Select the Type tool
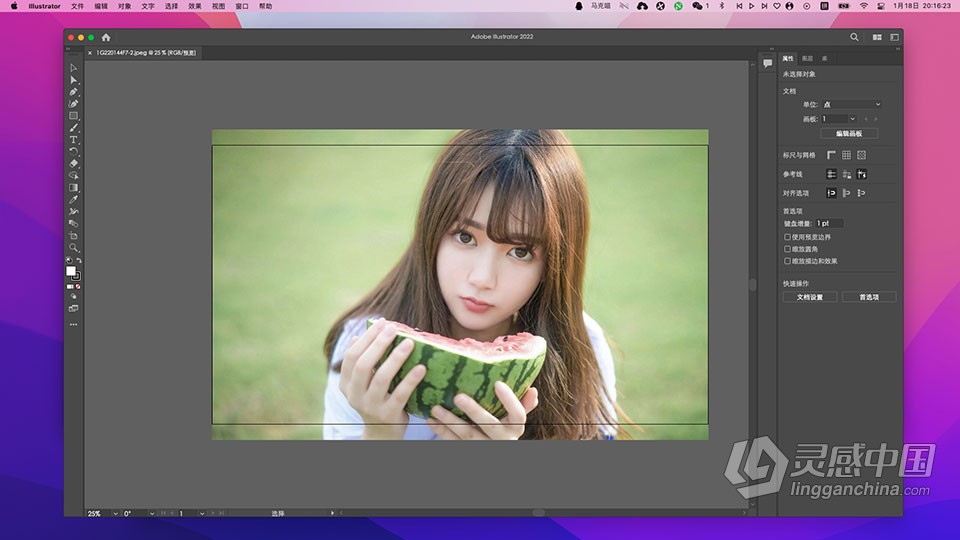 (73, 140)
